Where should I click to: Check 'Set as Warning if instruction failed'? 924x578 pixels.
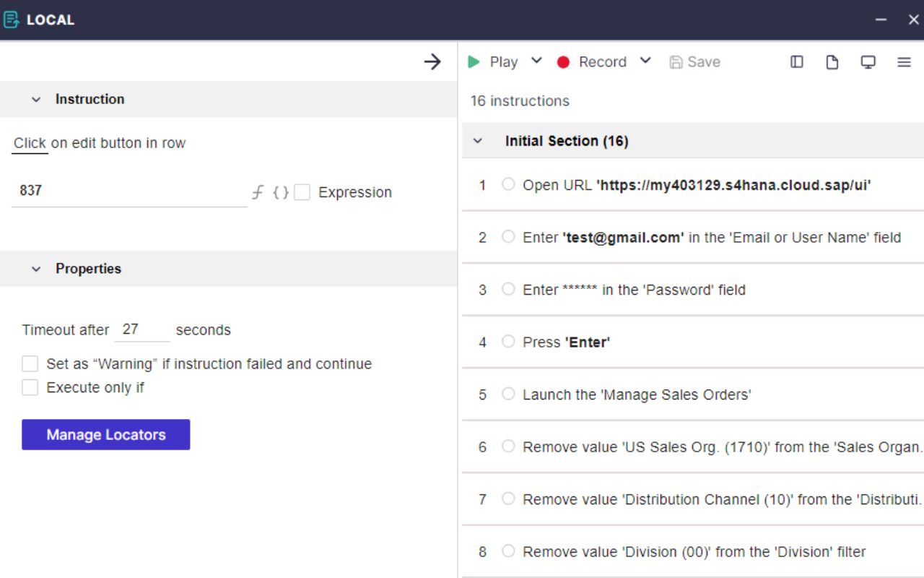30,363
